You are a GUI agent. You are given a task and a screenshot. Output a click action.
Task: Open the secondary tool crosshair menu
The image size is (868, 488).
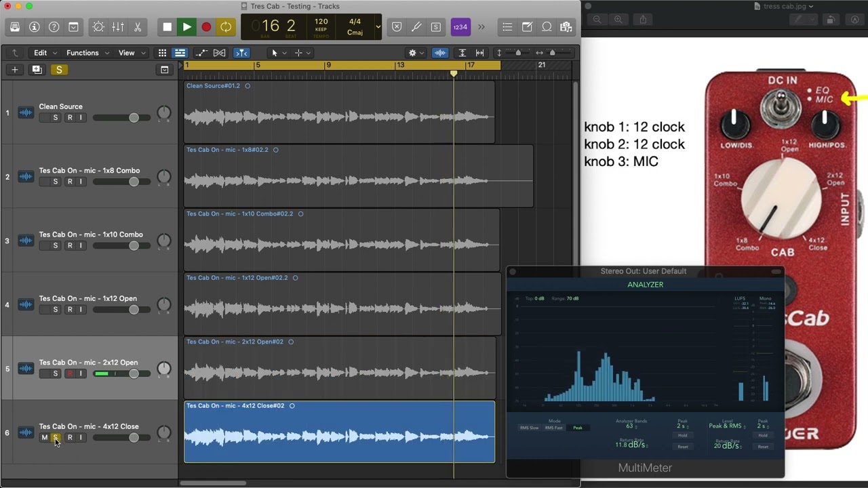(302, 53)
